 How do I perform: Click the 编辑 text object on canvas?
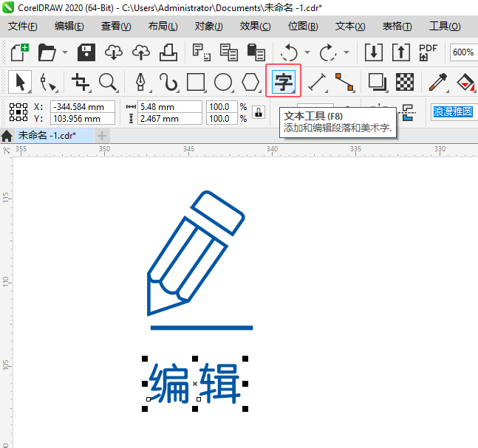tap(195, 384)
